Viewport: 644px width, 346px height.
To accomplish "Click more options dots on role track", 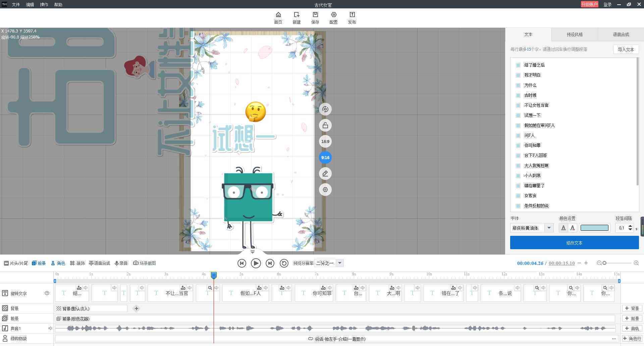I will click(613, 339).
